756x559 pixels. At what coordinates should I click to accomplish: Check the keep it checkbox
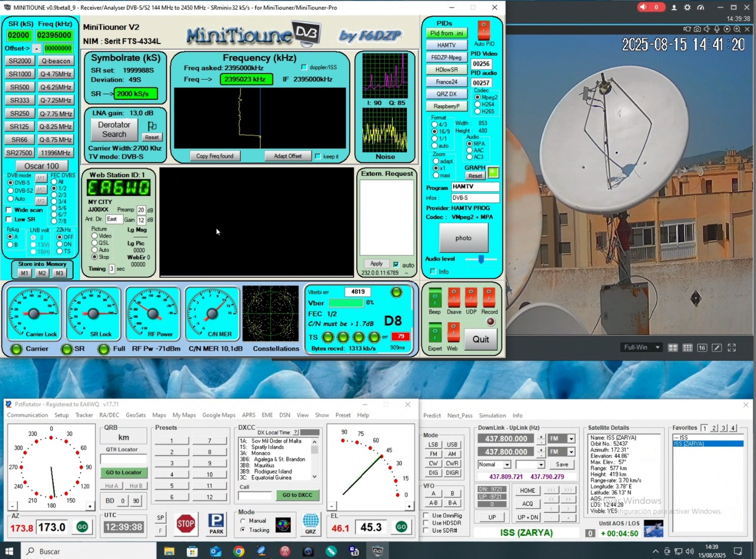(318, 156)
